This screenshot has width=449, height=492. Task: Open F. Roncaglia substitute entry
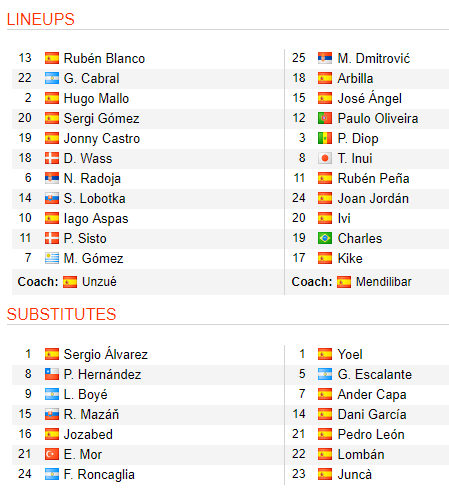coord(99,475)
